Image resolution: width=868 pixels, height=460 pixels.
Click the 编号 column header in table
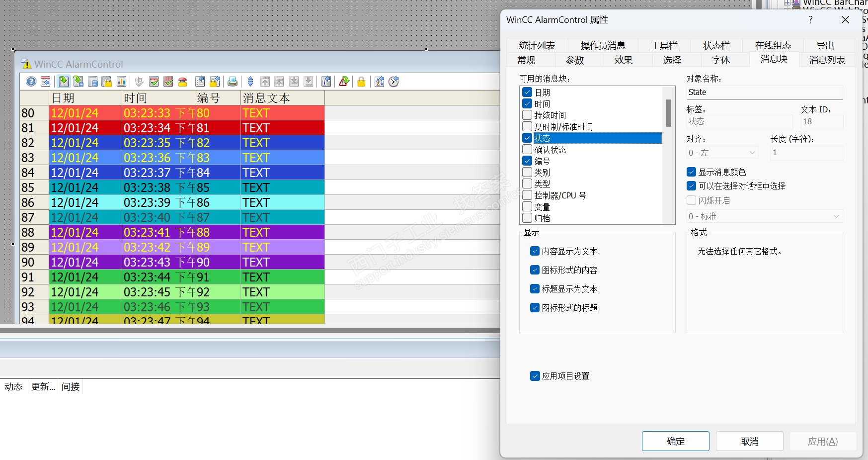pyautogui.click(x=218, y=98)
